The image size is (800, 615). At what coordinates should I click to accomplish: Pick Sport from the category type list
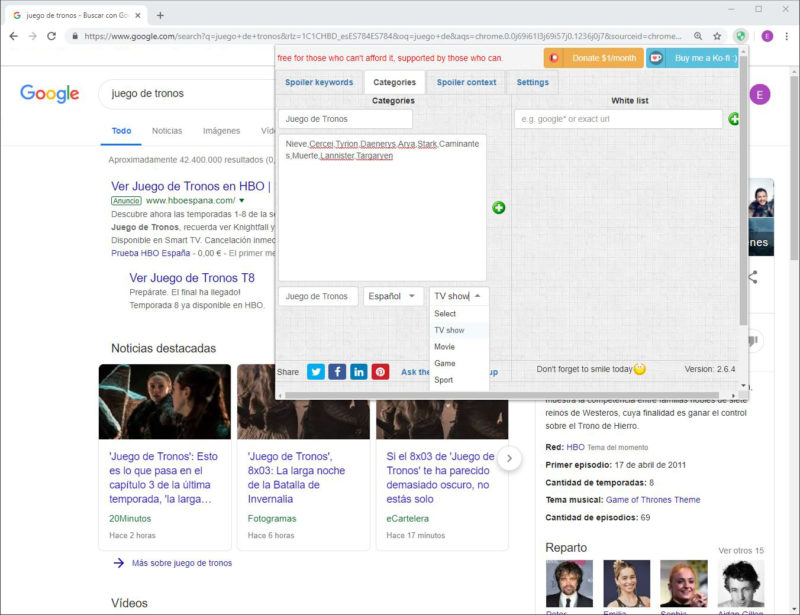pos(444,380)
